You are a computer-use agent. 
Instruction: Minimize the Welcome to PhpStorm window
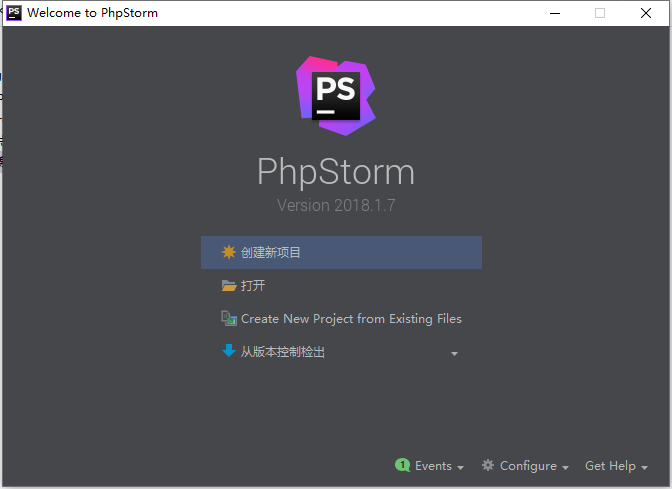coord(555,13)
